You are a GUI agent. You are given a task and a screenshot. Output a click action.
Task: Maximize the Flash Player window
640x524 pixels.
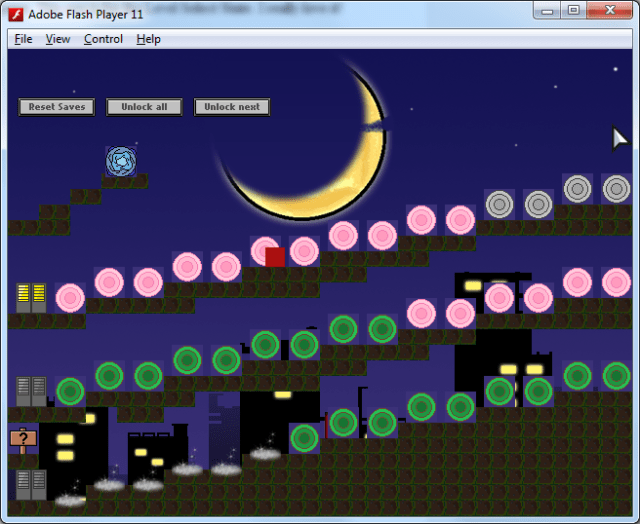coord(573,11)
